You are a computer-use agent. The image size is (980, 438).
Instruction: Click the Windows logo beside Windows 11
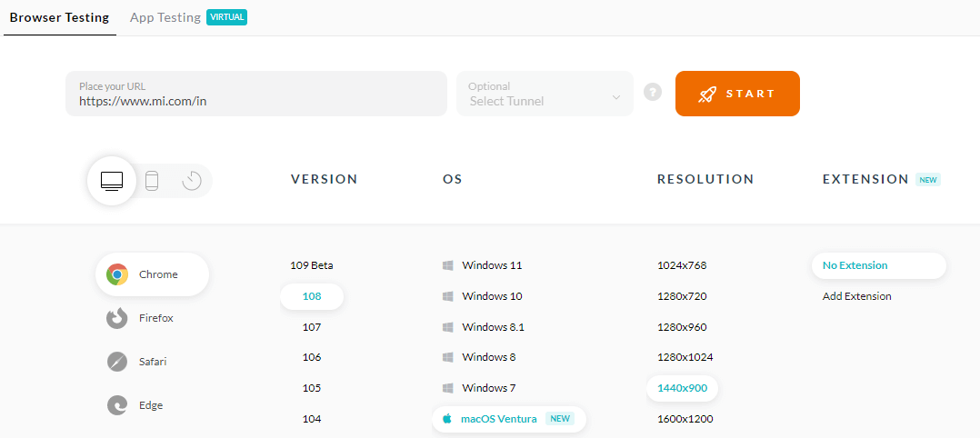447,265
